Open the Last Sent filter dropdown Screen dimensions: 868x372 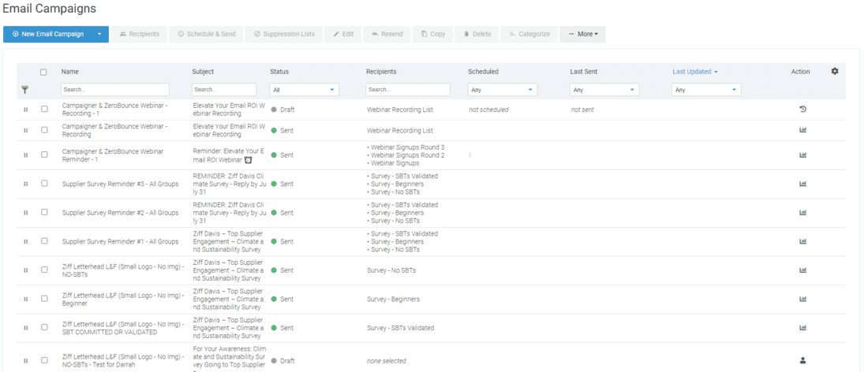pyautogui.click(x=604, y=90)
